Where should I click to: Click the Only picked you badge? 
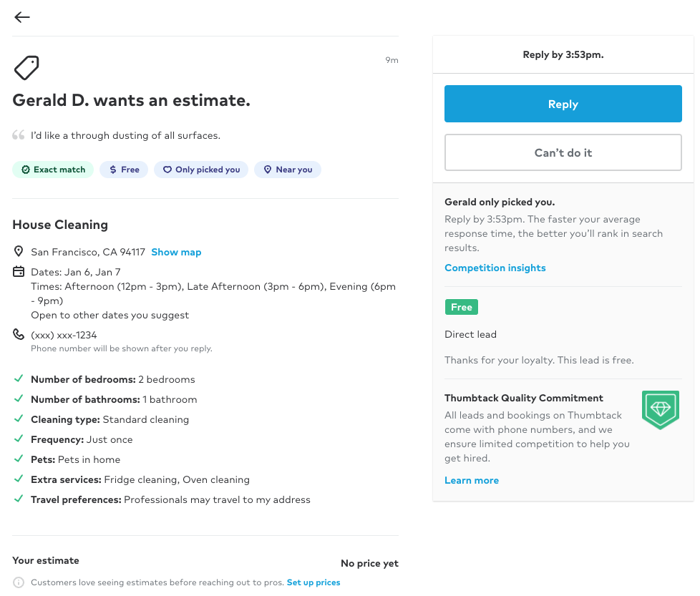coord(201,170)
